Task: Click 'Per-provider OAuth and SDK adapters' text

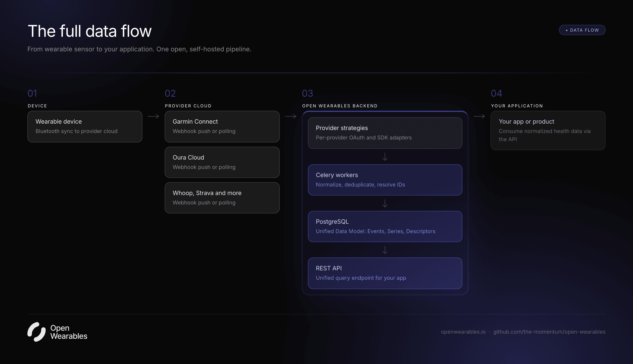Action: click(x=364, y=138)
